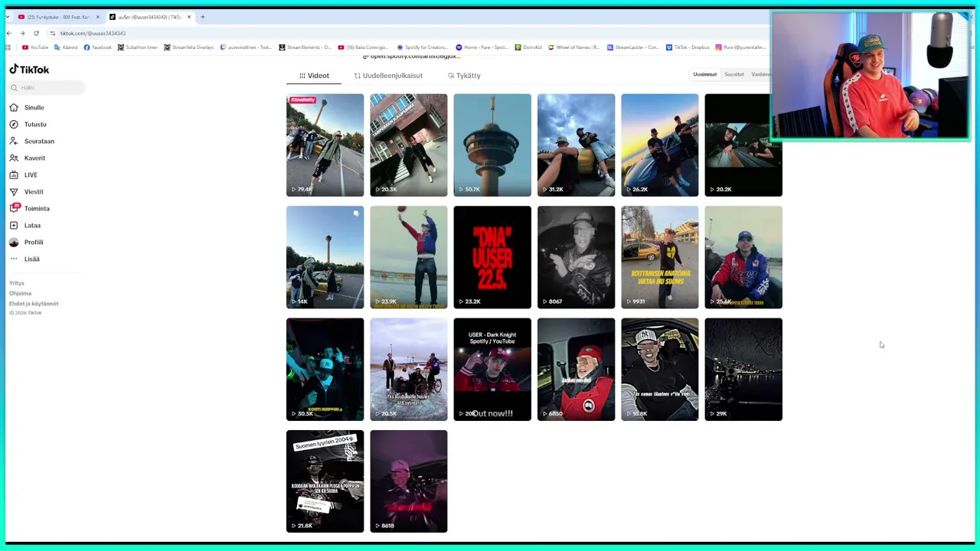Open the Spotify for Creators bookmark
This screenshot has height=551, width=980.
click(x=423, y=47)
